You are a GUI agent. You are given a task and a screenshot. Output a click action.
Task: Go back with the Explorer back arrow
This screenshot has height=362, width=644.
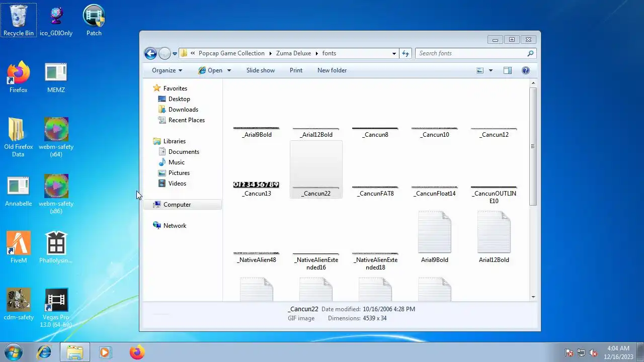[150, 53]
